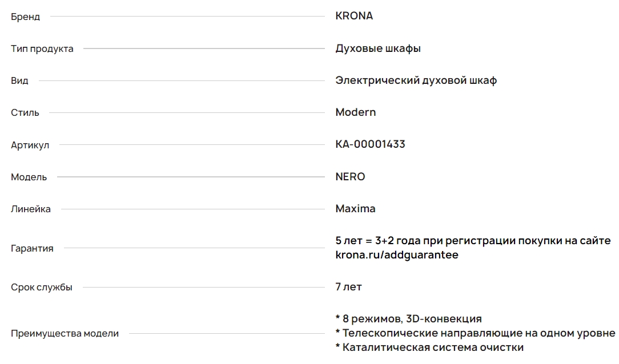This screenshot has height=364, width=619.
Task: Click the KRONA brand value
Action: (354, 16)
